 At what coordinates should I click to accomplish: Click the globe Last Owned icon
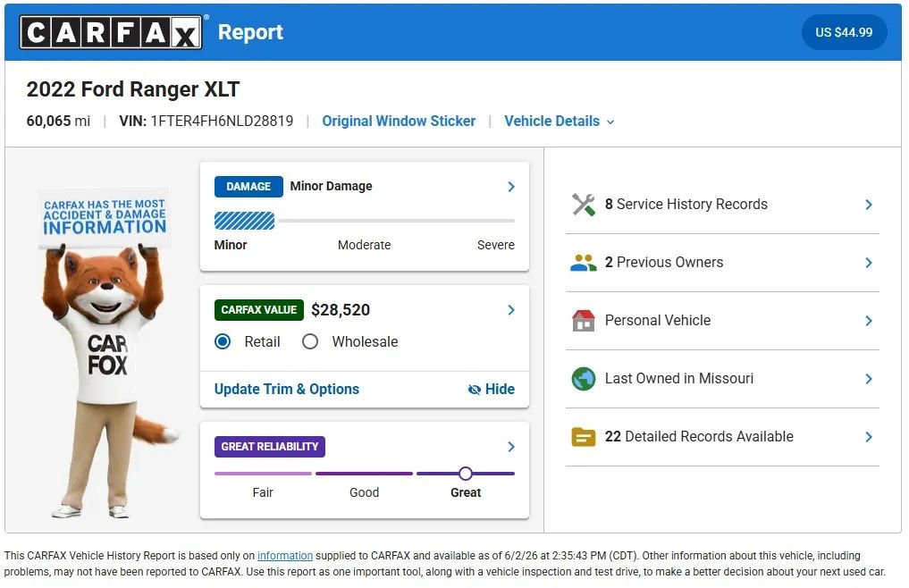coord(583,379)
